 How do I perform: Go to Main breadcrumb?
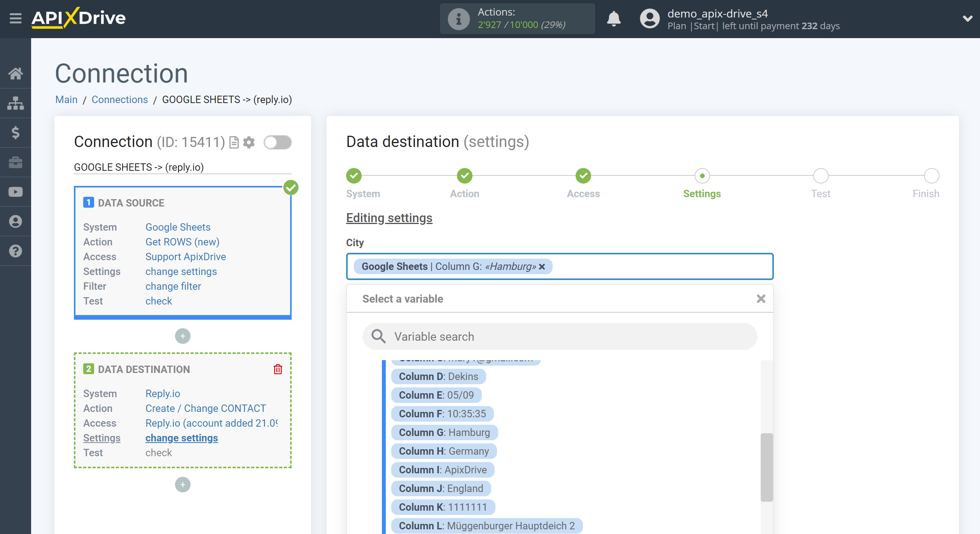[66, 100]
